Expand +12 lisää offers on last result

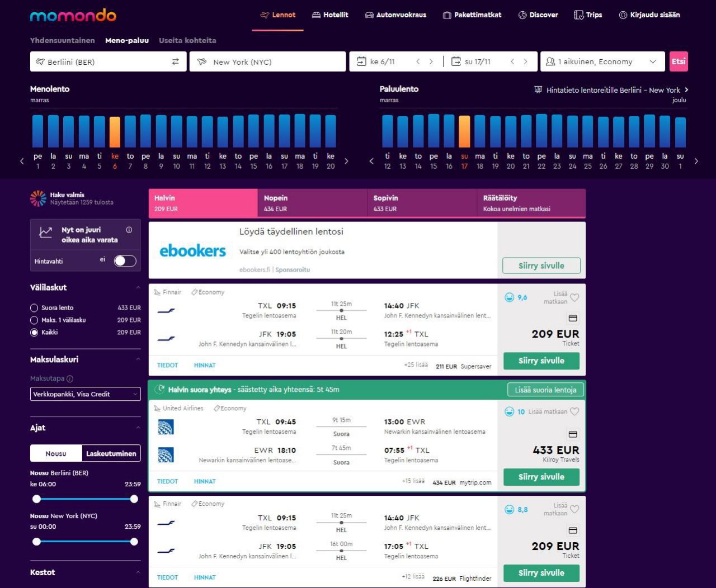point(413,577)
